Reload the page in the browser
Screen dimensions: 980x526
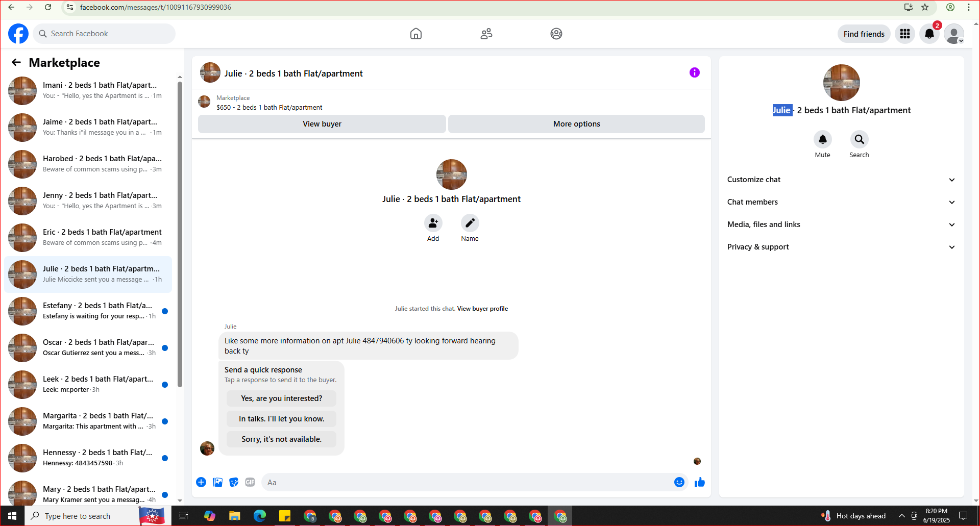(48, 7)
